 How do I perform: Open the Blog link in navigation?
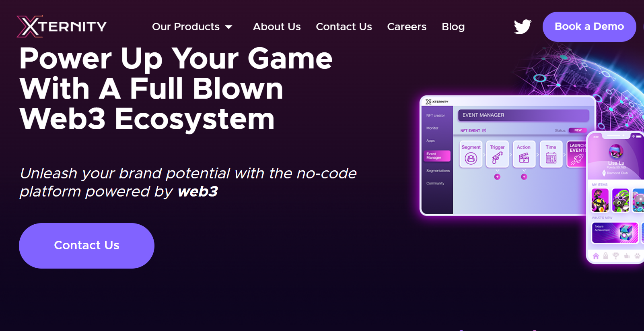453,27
